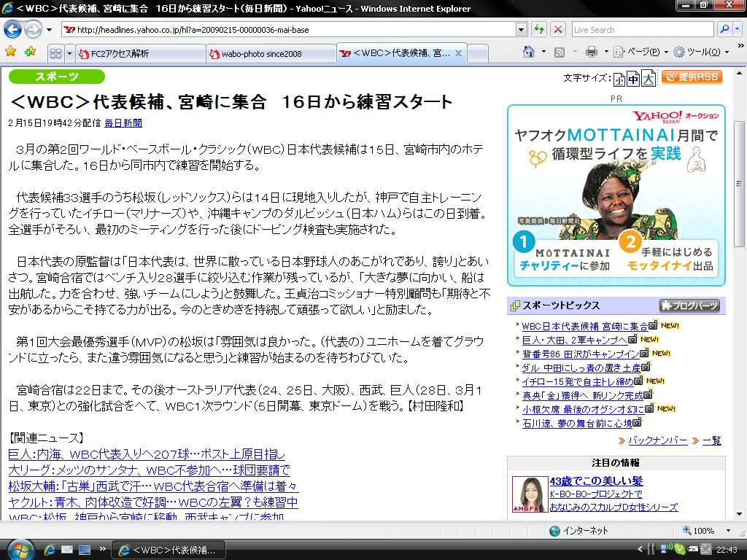Open WBC日本代表候補 宮崎に集合 topic link
This screenshot has height=560, width=747.
584,326
